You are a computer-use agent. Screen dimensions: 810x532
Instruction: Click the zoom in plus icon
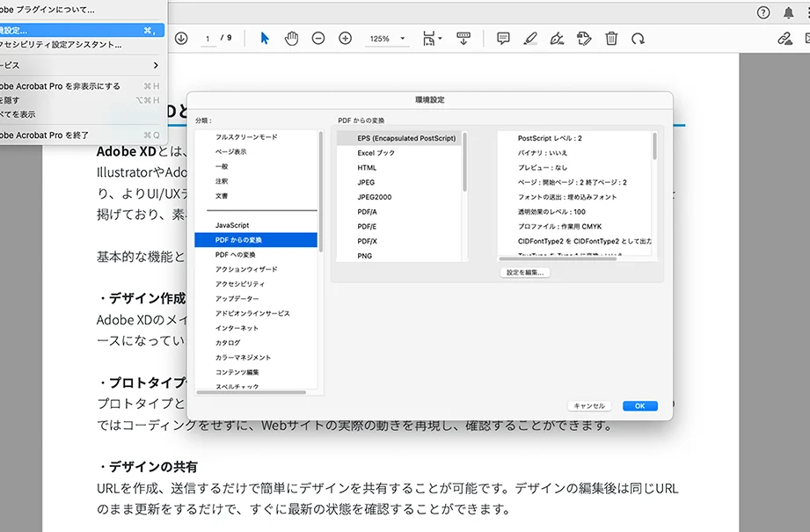point(345,38)
